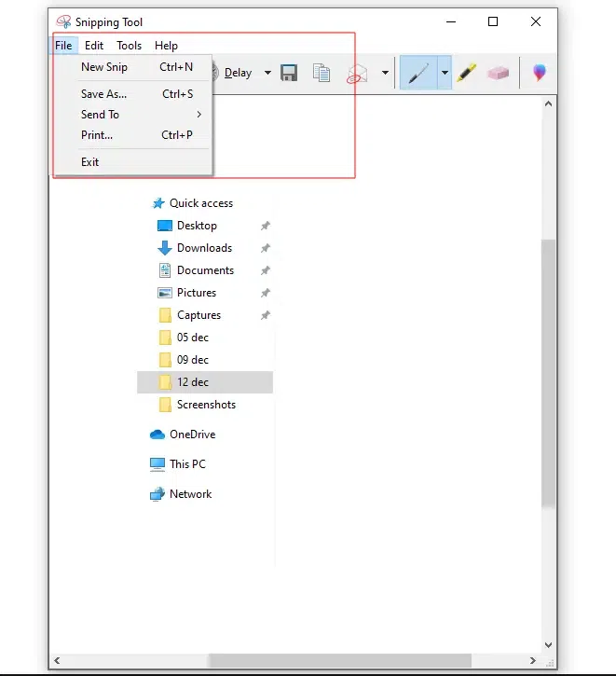Screen dimensions: 616x676
Task: Click the vertical scrollbar up arrow
Action: [x=548, y=103]
